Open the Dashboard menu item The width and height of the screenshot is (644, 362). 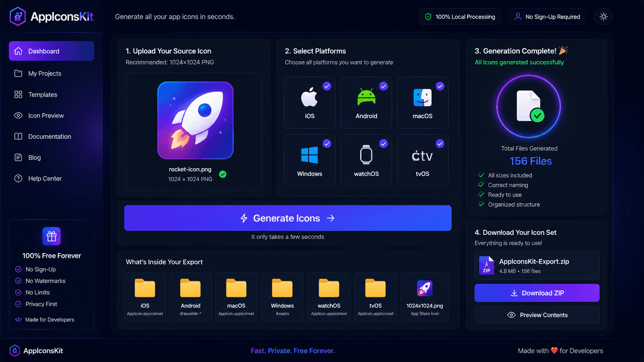[x=51, y=51]
